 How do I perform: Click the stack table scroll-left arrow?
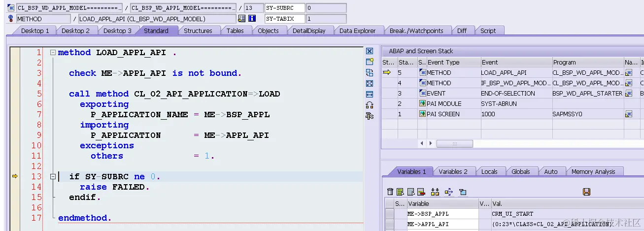click(422, 143)
